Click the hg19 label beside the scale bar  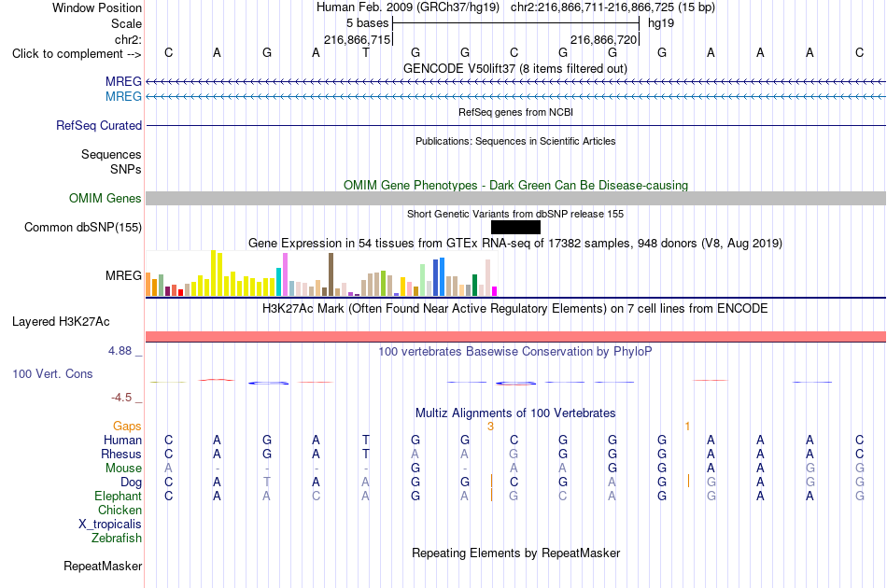[661, 23]
